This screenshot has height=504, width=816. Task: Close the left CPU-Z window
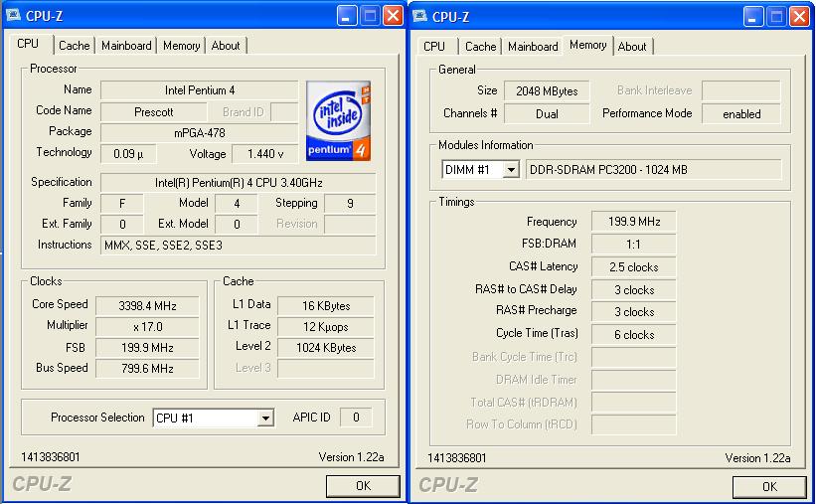click(393, 16)
